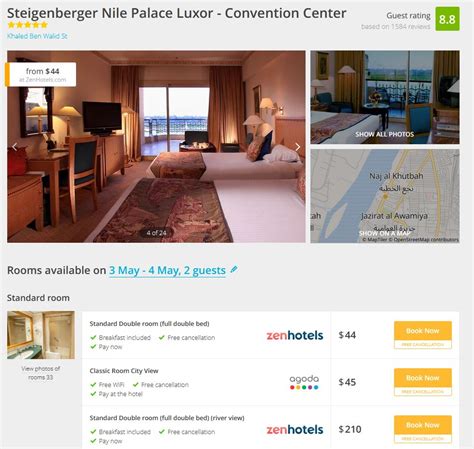The height and width of the screenshot is (449, 474).
Task: Click the based on 1584 reviews text
Action: [x=396, y=27]
